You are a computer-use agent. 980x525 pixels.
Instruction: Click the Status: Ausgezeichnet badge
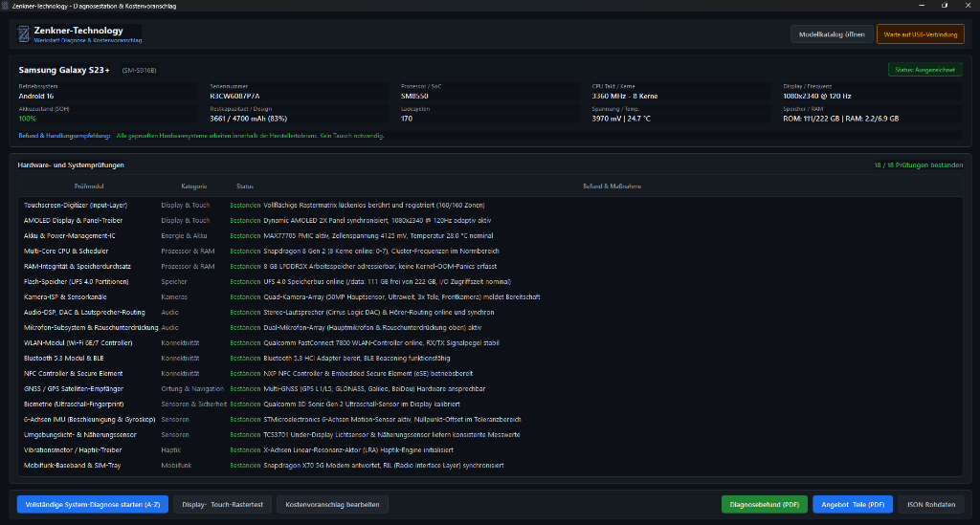[x=924, y=70]
